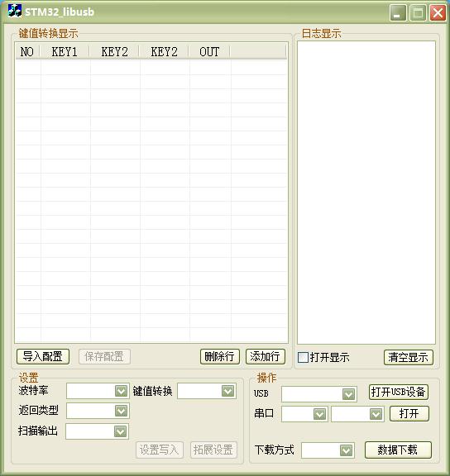
Task: Enable the 打开显示 checkbox
Action: pyautogui.click(x=303, y=357)
